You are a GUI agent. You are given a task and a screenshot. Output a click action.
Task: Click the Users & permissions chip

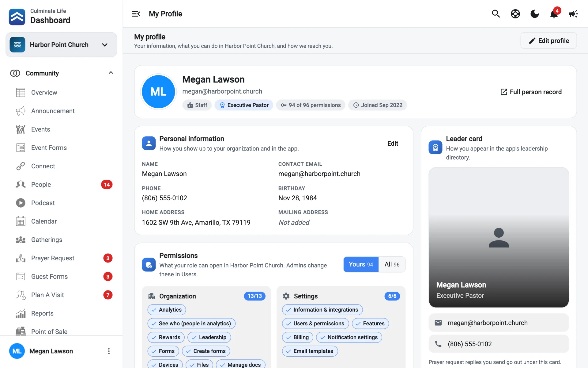click(315, 324)
